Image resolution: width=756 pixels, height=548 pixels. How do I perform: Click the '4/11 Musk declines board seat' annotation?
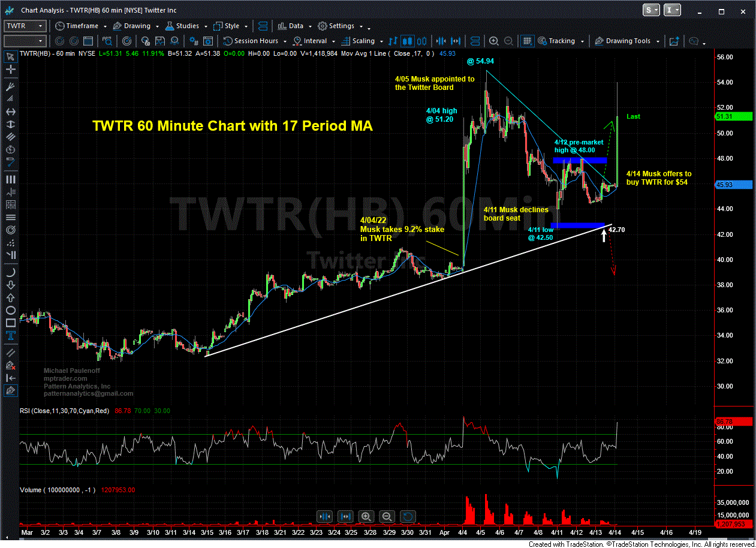pyautogui.click(x=517, y=214)
